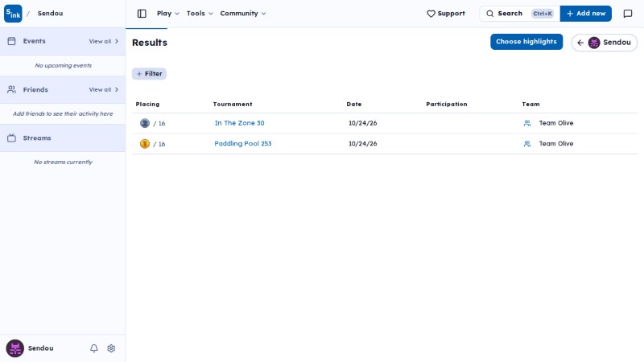Click Choose highlights button

tap(526, 42)
